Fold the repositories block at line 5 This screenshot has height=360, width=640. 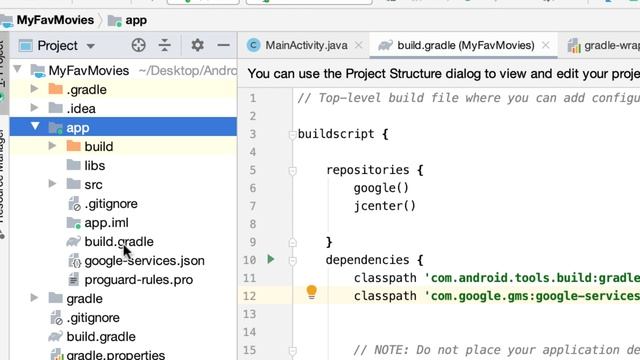(x=292, y=171)
